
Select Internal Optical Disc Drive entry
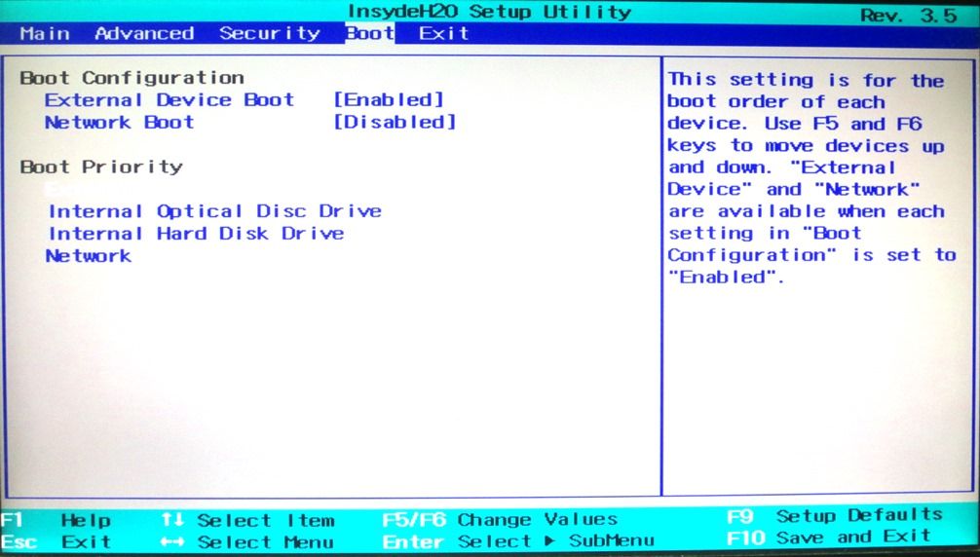[x=215, y=211]
